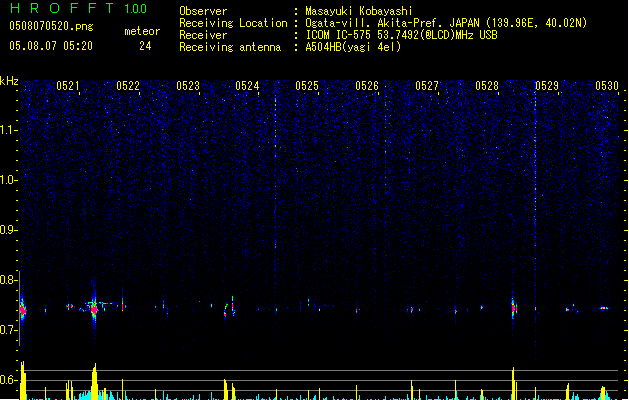Click the 0.6 kHz axis label
629x400 pixels.
pyautogui.click(x=9, y=380)
